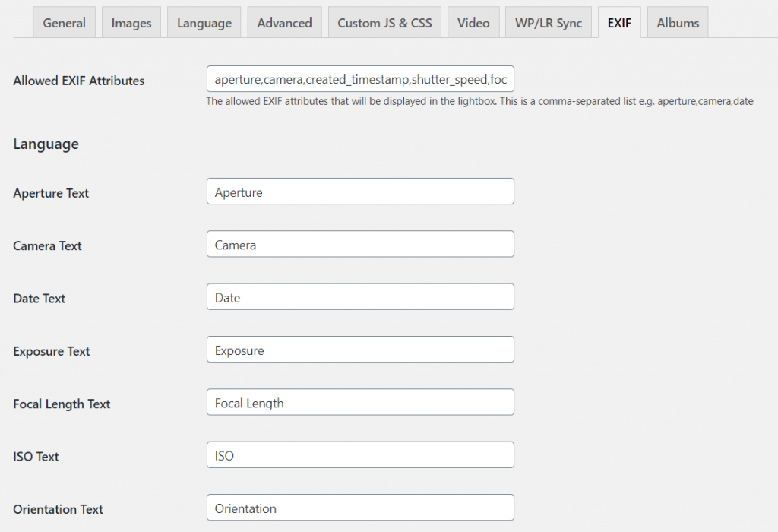The width and height of the screenshot is (778, 532).
Task: Switch to the Albums tab
Action: coord(678,23)
